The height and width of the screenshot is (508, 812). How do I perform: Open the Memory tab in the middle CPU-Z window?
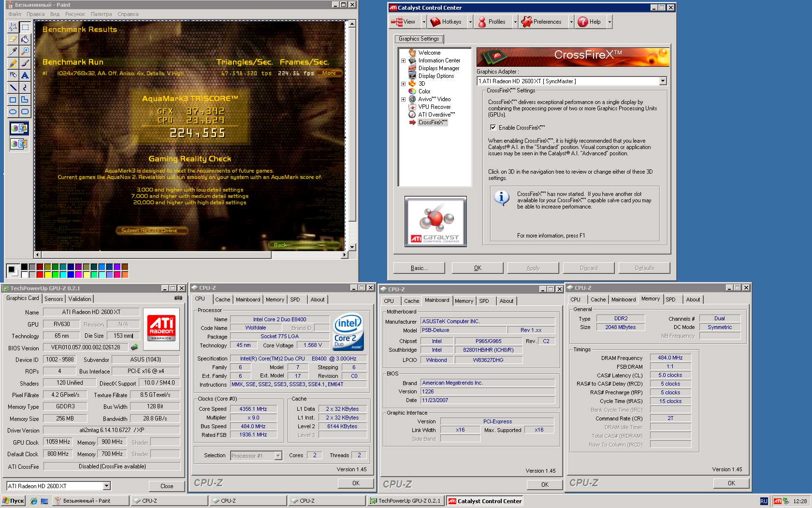coord(464,301)
